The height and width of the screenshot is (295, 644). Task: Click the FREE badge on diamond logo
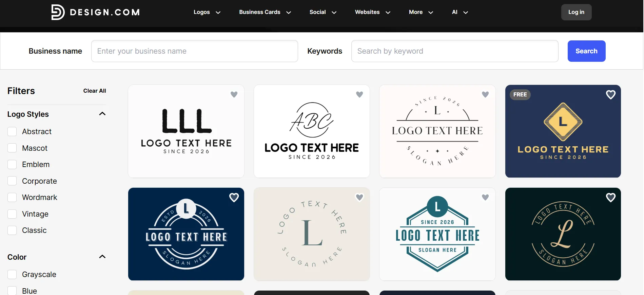point(520,95)
